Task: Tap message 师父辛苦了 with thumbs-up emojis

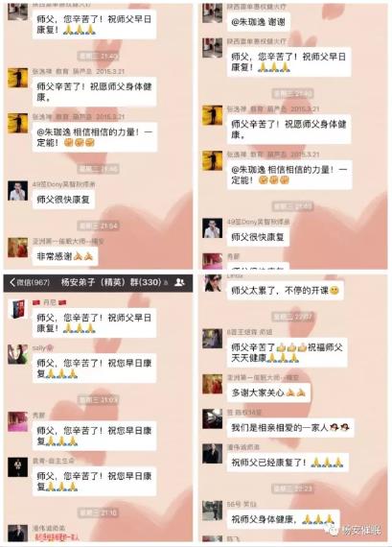Action: 288,353
